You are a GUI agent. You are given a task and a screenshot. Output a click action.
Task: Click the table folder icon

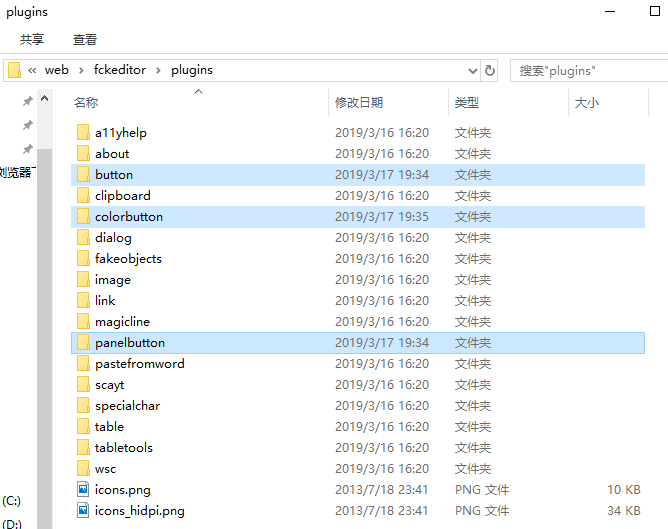[x=83, y=426]
